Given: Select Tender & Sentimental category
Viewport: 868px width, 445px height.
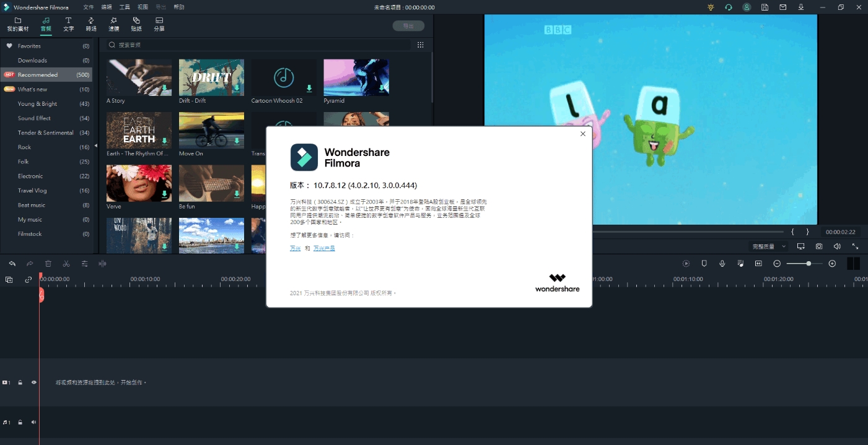Looking at the screenshot, I should pyautogui.click(x=46, y=132).
